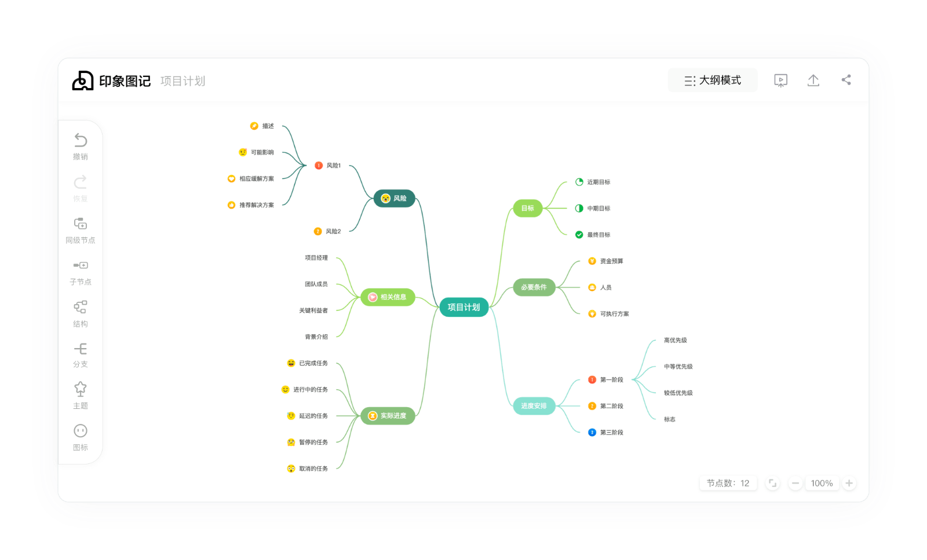Click the 推荐解决方案 node
Screen dimensions: 927x560
pyautogui.click(x=251, y=205)
